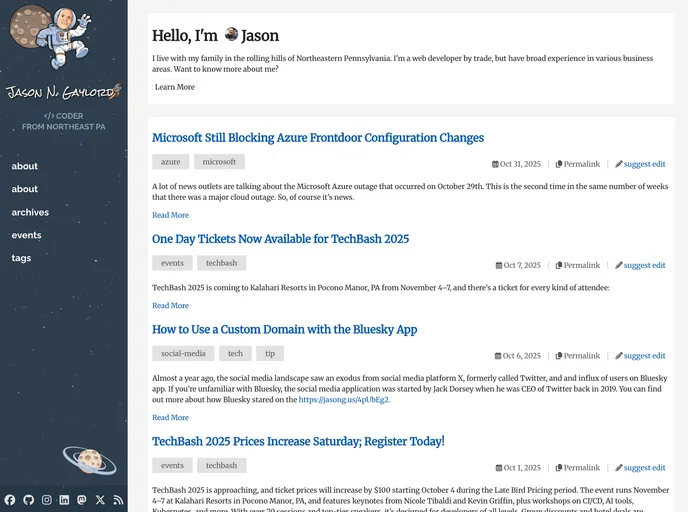The image size is (688, 512).
Task: Select the azure tag
Action: pos(171,162)
